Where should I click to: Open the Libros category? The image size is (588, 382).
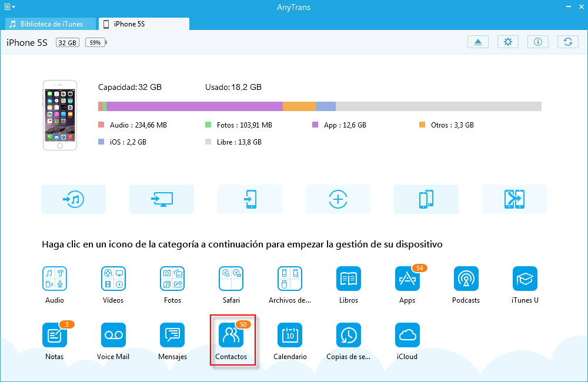(x=349, y=279)
